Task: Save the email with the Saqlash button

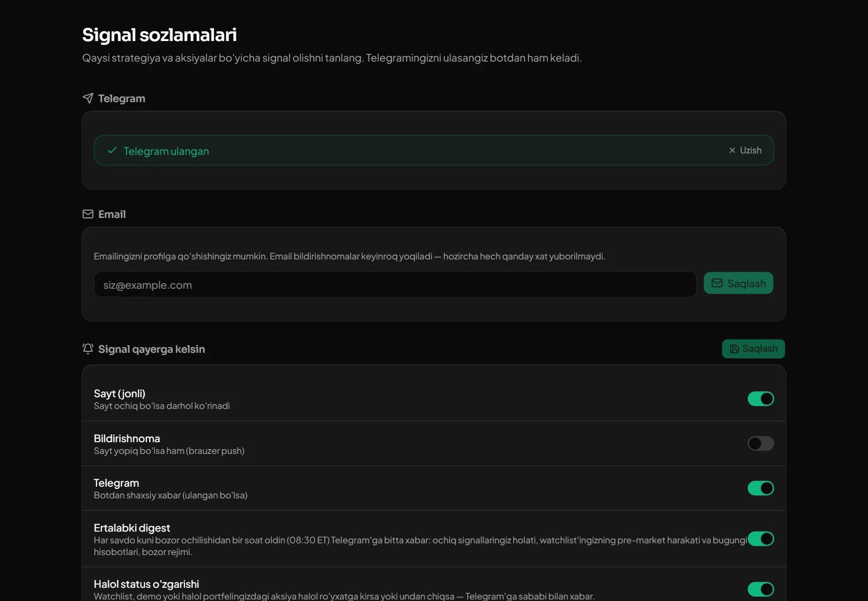Action: tap(738, 283)
